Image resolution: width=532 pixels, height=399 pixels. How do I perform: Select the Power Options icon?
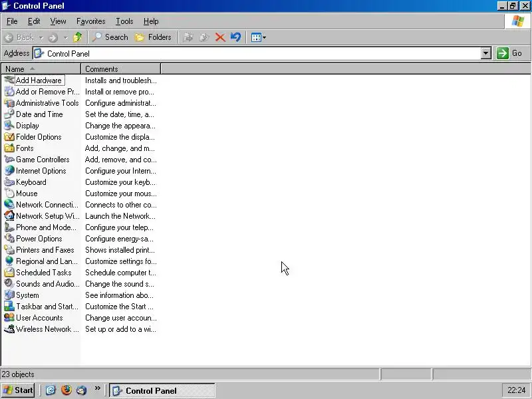[9, 239]
